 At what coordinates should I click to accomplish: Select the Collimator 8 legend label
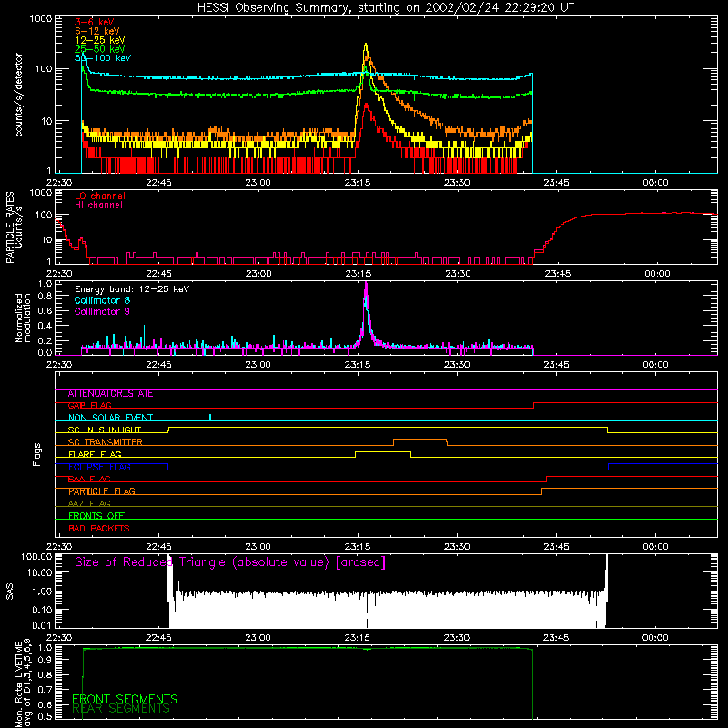102,300
